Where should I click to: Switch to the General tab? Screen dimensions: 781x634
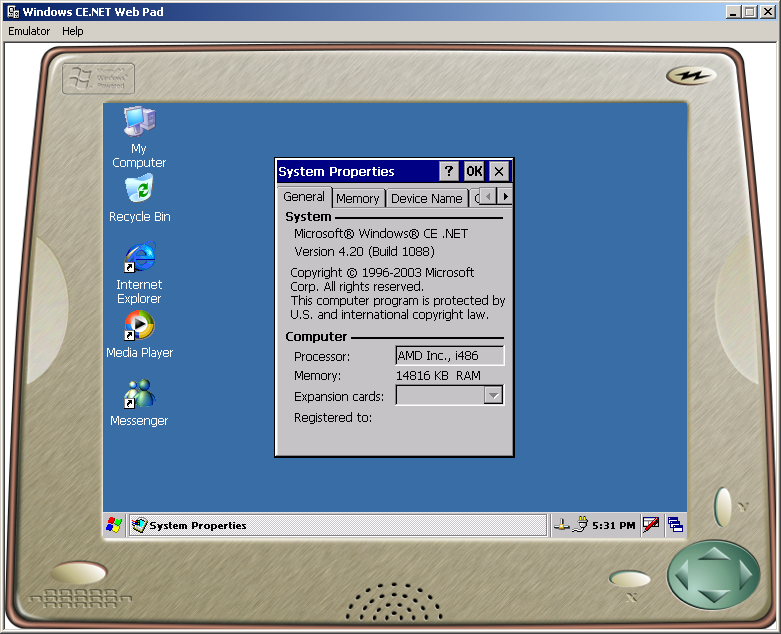tap(304, 197)
